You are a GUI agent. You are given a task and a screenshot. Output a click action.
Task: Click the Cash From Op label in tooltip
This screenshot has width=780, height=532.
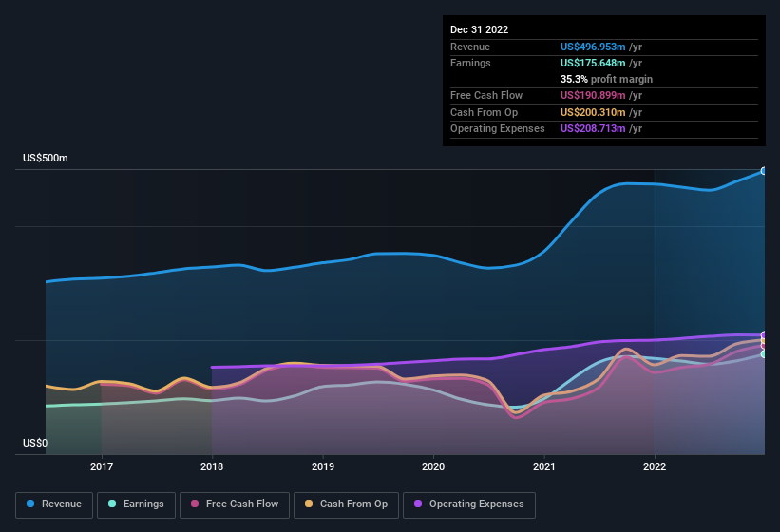[484, 112]
